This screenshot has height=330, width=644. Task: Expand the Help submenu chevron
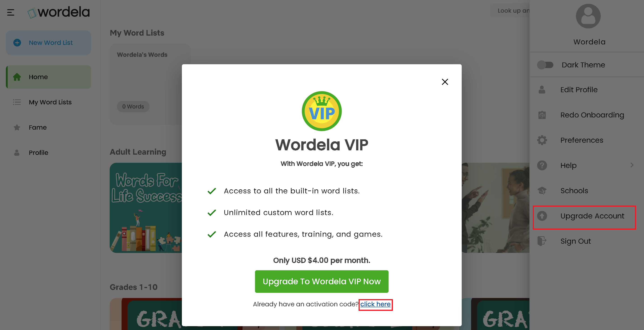pyautogui.click(x=632, y=165)
